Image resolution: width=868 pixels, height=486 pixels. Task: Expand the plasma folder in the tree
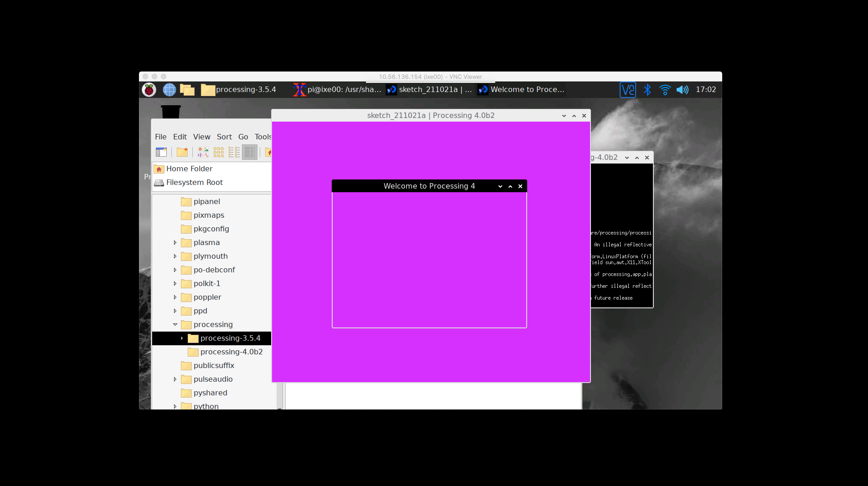[x=176, y=242]
